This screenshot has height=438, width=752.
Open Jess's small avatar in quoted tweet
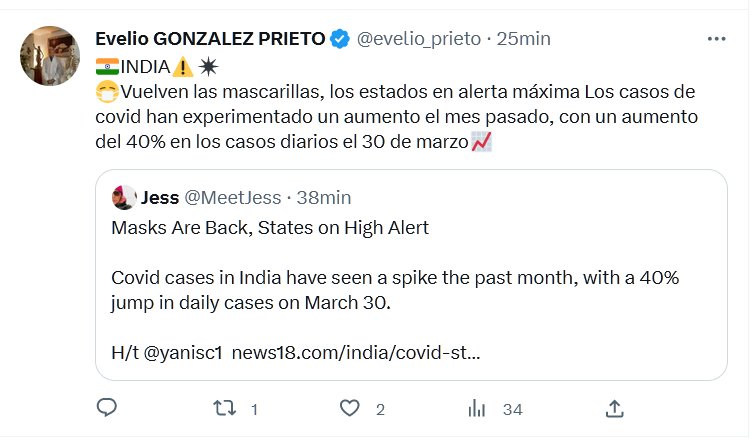coord(124,196)
